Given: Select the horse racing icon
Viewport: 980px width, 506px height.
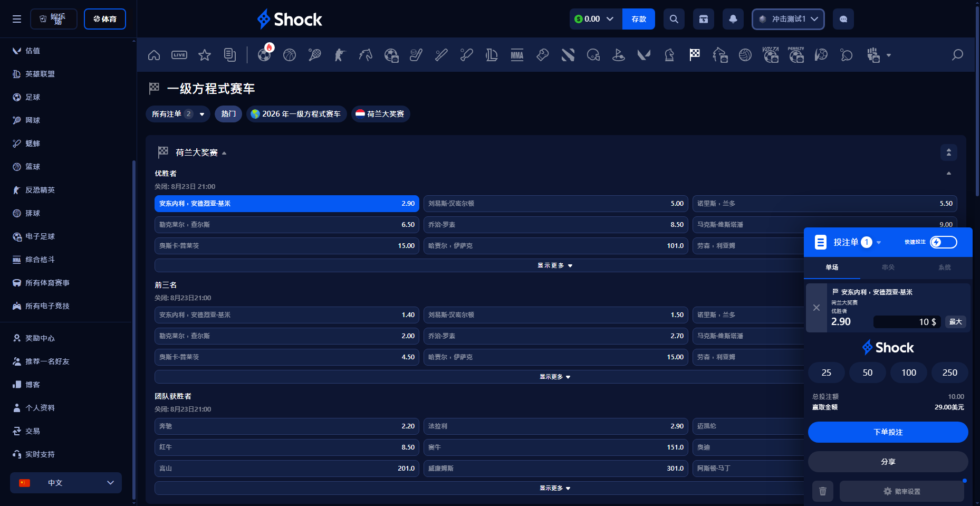Looking at the screenshot, I should tap(366, 55).
